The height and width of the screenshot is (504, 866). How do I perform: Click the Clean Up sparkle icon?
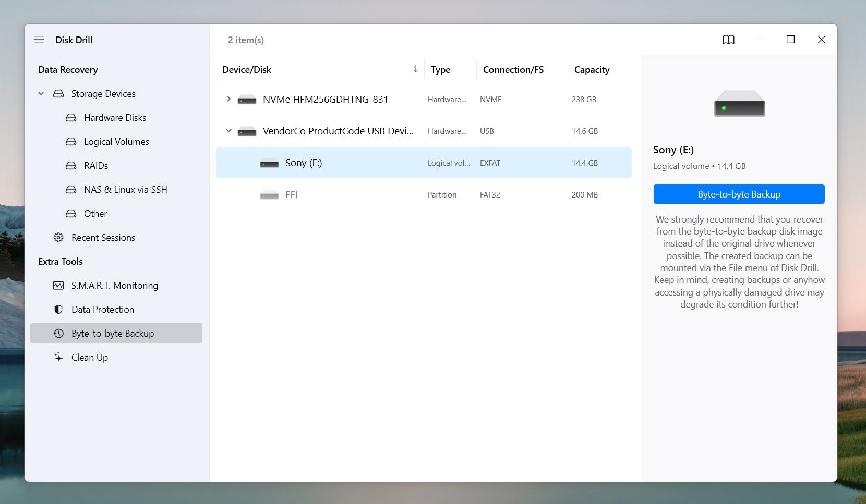click(x=58, y=357)
